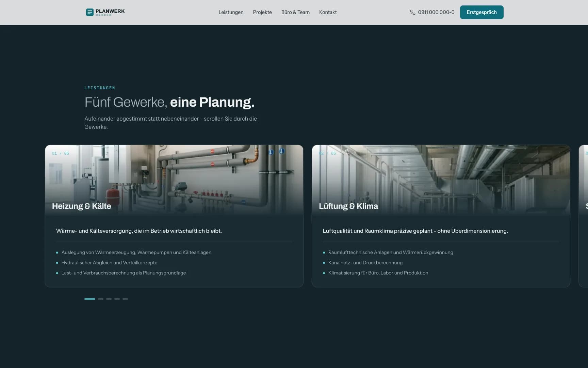Click the LEISTUNGEN section label
588x368 pixels.
tap(100, 88)
